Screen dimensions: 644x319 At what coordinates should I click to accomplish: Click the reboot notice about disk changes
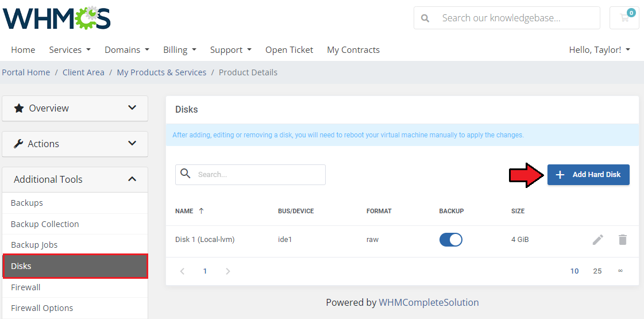point(348,135)
